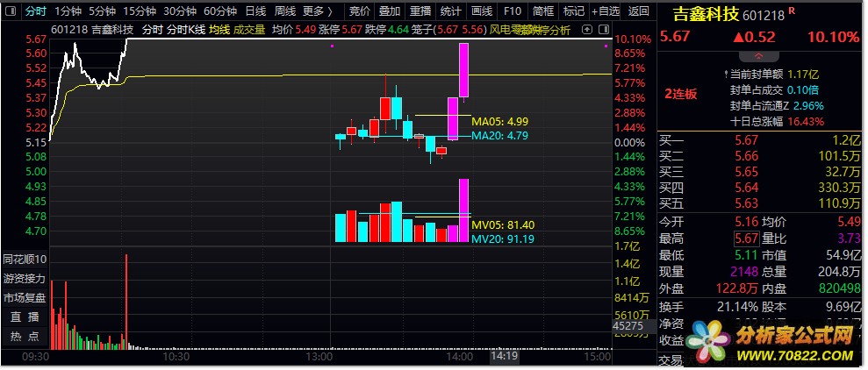This screenshot has width=868, height=370.
Task: Add stock via +自选 button
Action: [x=606, y=11]
